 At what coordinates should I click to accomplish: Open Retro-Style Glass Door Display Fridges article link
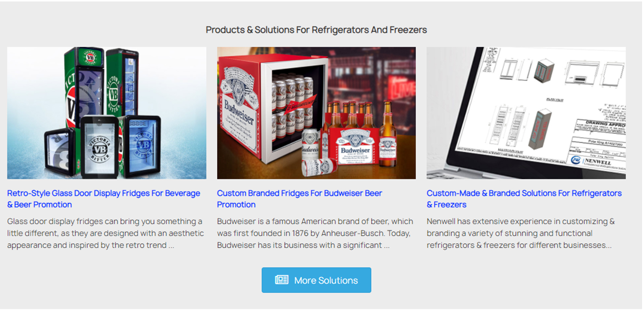pyautogui.click(x=103, y=199)
